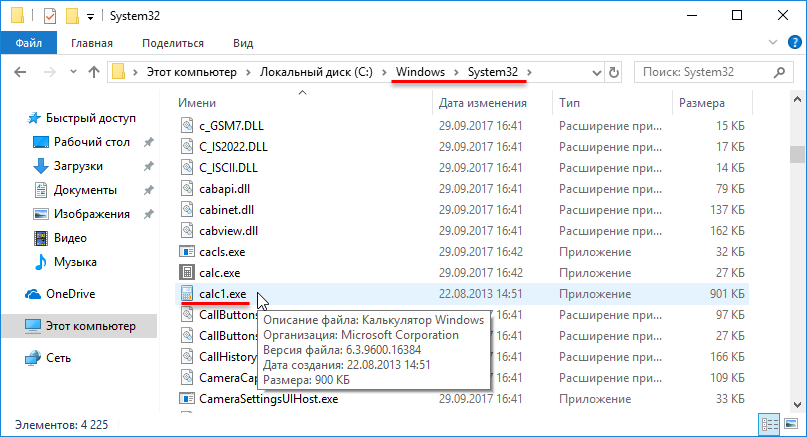Open the address bar history dropdown
807x437 pixels.
(x=592, y=72)
